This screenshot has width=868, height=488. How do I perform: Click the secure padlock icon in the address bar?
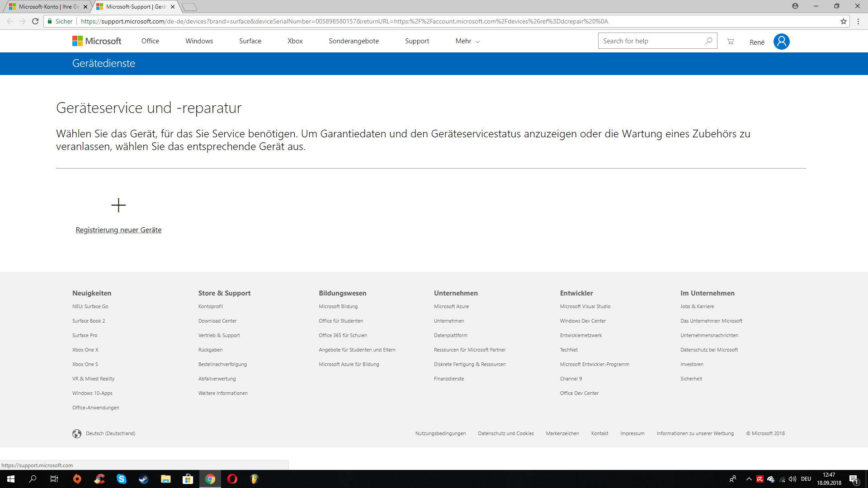coord(50,21)
